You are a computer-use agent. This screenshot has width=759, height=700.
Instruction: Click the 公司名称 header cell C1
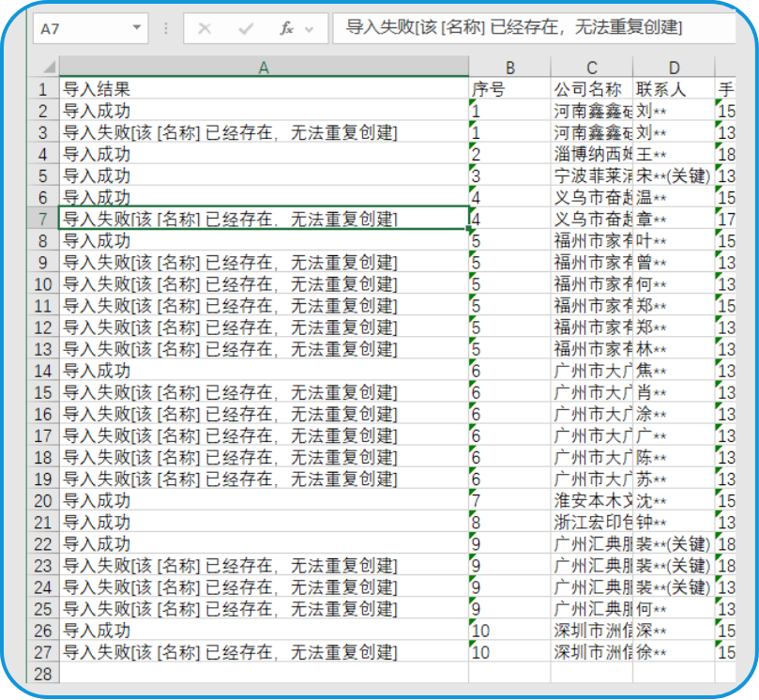click(x=591, y=90)
